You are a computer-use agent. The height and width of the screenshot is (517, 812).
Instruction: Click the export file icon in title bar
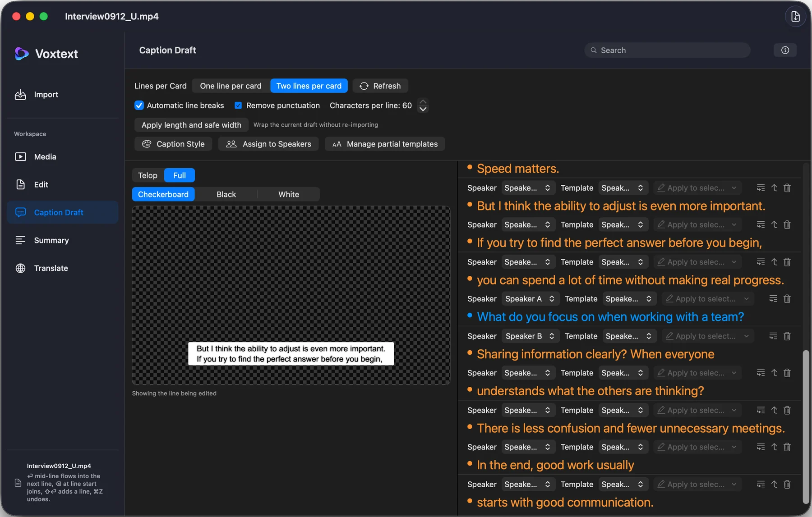point(795,17)
